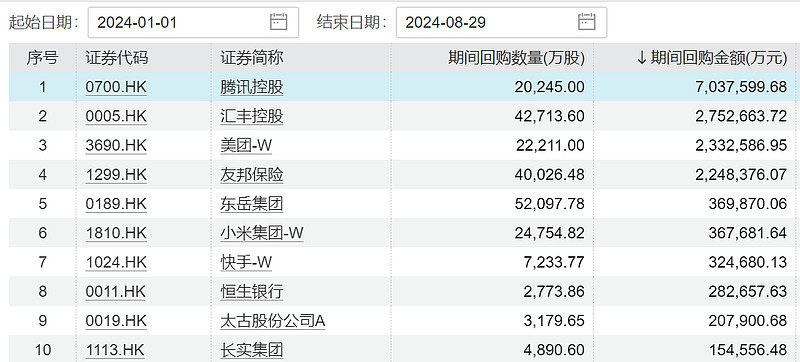Select buyback quantity cell 20,245.00
The image size is (800, 362).
(549, 87)
